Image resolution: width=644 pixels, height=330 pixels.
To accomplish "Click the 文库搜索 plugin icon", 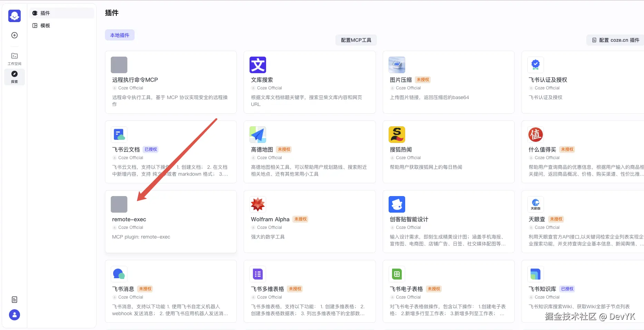I will point(258,65).
